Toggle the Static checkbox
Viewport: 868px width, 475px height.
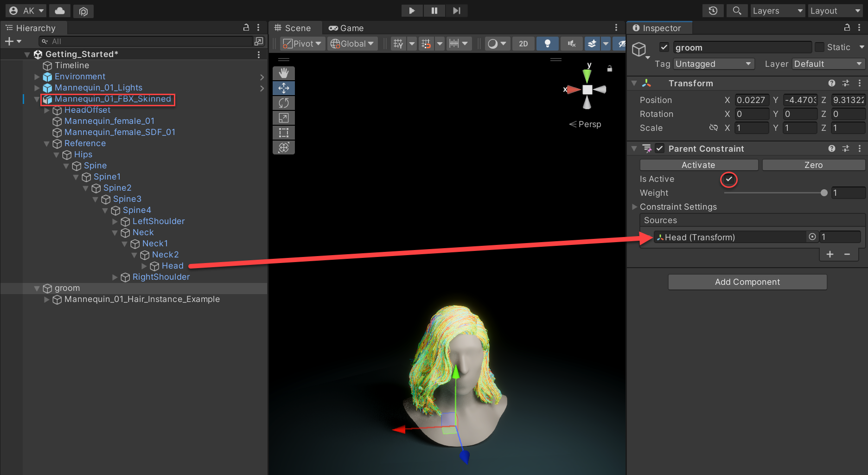coord(819,47)
